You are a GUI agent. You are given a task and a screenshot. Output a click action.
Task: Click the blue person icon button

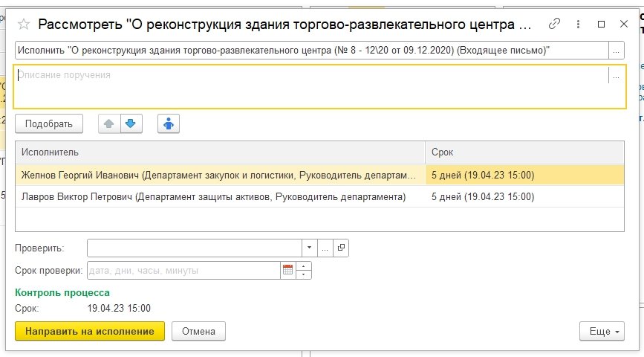[169, 123]
